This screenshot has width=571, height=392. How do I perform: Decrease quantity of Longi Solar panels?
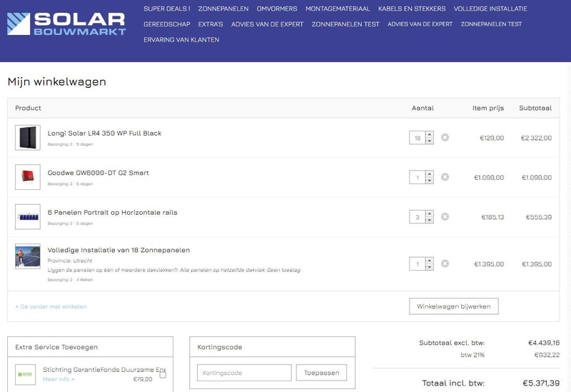pos(430,141)
